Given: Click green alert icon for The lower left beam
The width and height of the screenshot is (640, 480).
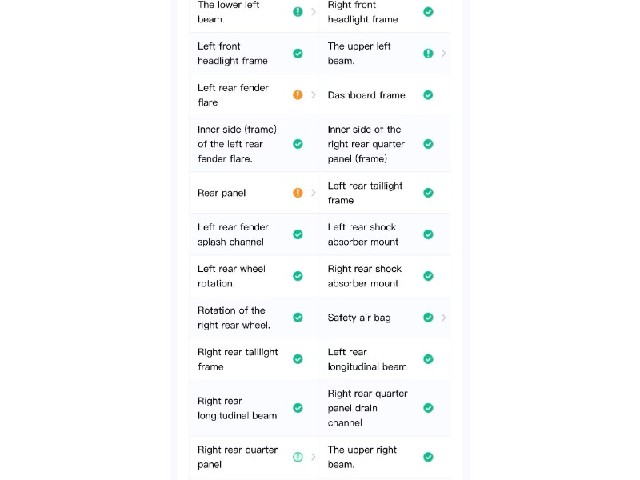Looking at the screenshot, I should 298,12.
